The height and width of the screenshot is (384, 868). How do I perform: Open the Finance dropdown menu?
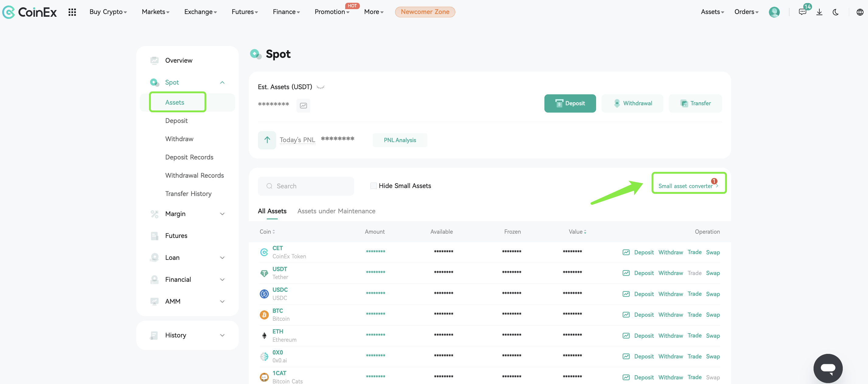(286, 12)
